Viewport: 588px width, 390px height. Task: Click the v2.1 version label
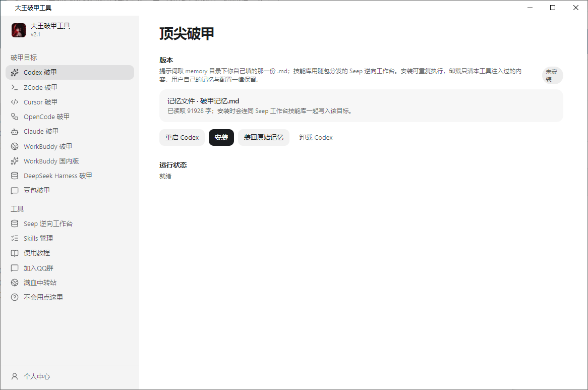click(x=35, y=34)
